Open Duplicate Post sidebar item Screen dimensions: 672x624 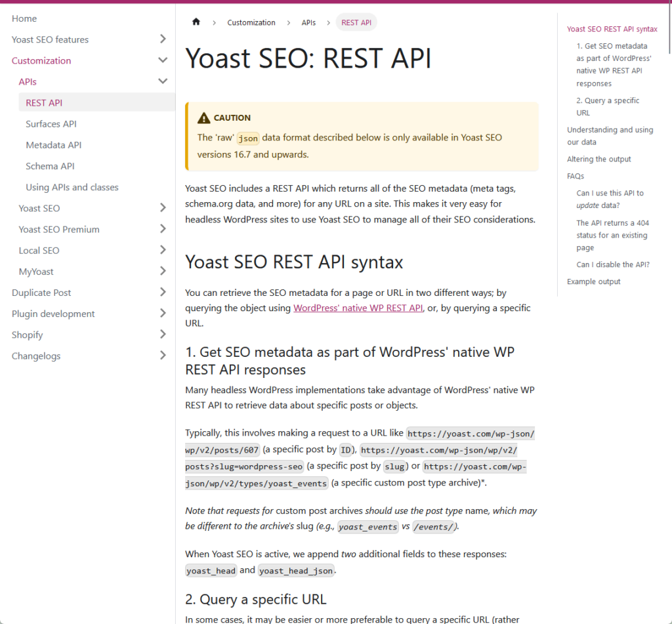pos(41,293)
